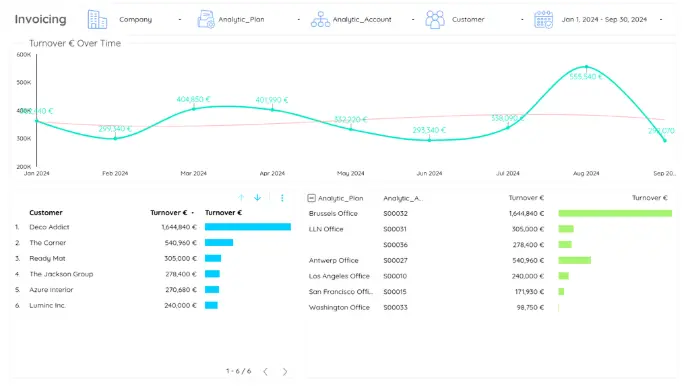Sort ascending with the up arrow

(x=241, y=198)
